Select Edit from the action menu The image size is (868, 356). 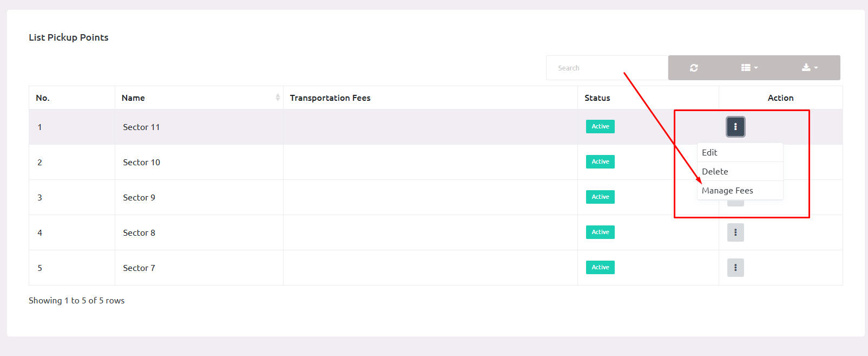[709, 153]
